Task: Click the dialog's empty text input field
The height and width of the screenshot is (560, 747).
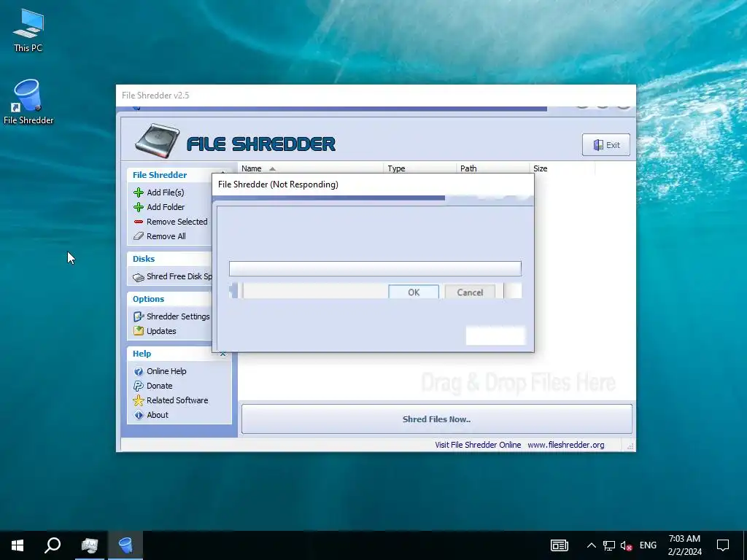Action: [375, 268]
